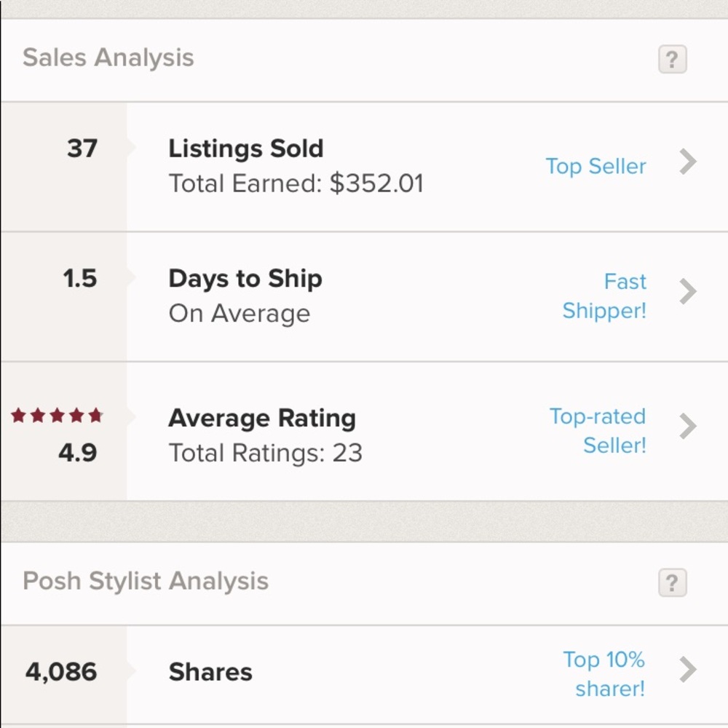The width and height of the screenshot is (728, 728).
Task: Expand the Average Rating details
Action: coord(687,427)
